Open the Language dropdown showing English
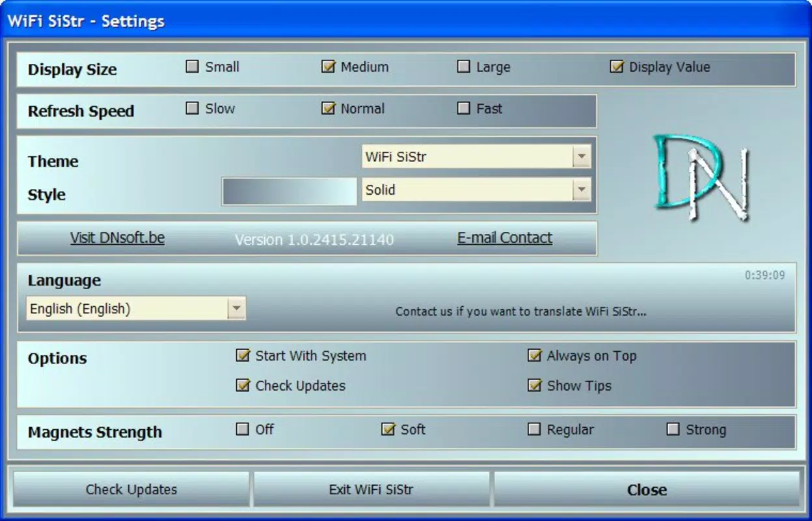This screenshot has height=521, width=812. point(136,309)
